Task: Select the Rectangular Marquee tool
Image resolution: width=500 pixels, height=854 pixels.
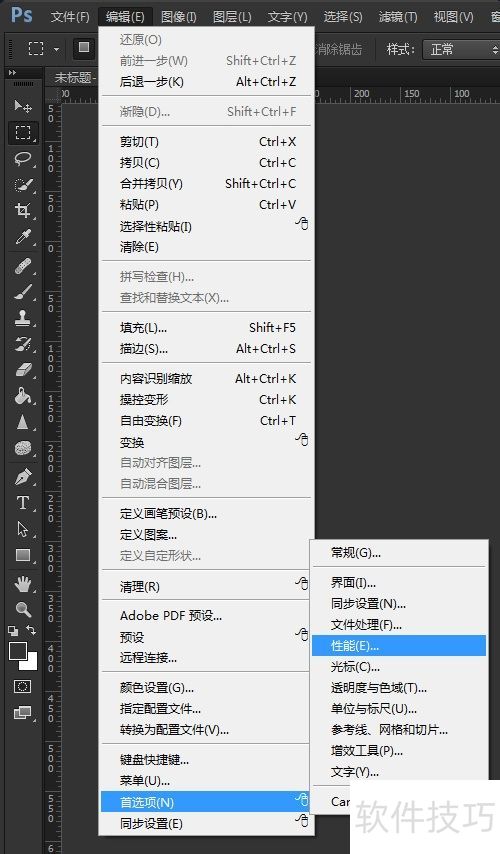Action: (22, 132)
